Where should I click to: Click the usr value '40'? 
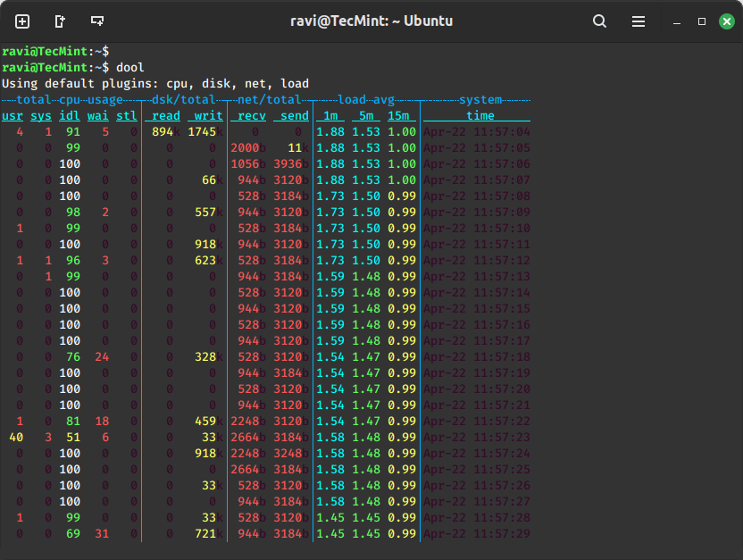click(x=16, y=438)
